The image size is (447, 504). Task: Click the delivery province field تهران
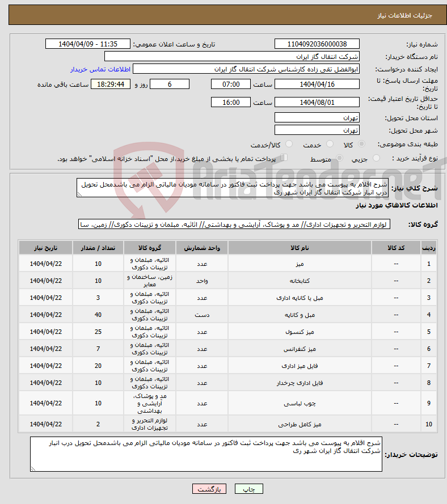pyautogui.click(x=317, y=118)
